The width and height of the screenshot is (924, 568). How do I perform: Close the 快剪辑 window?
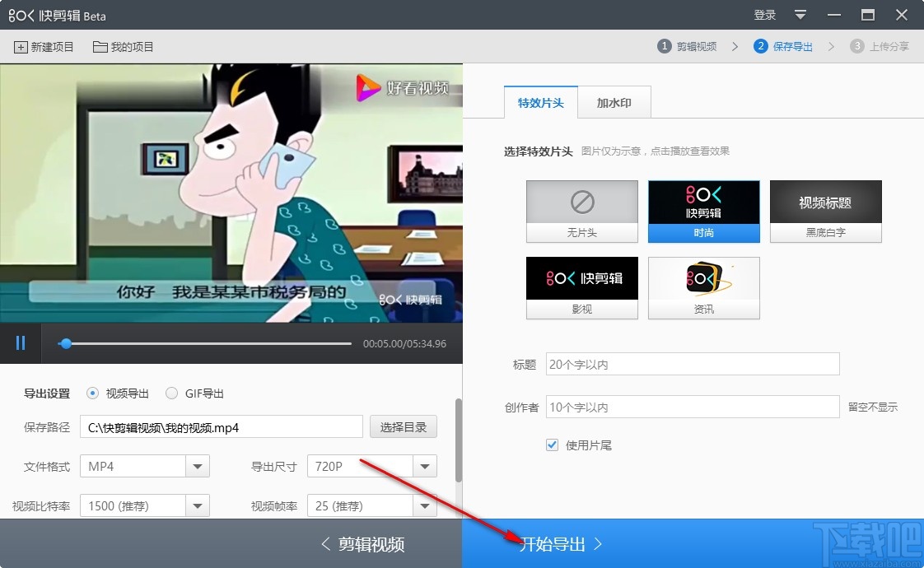tap(902, 16)
